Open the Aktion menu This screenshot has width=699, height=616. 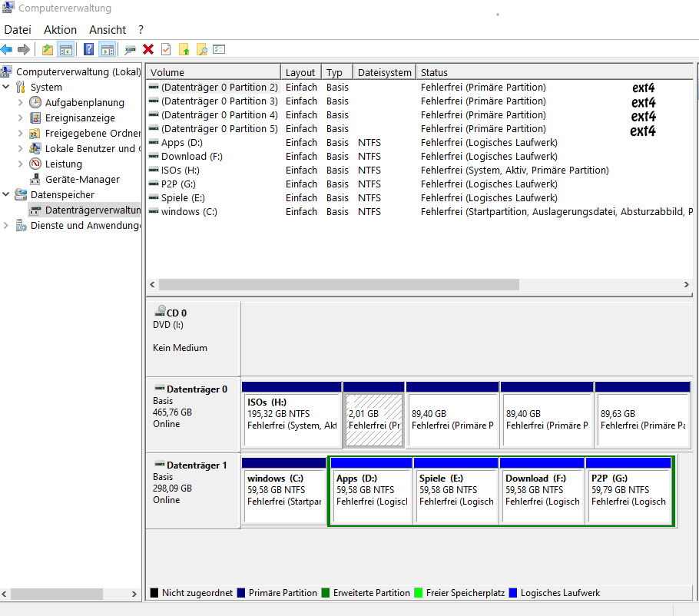60,29
